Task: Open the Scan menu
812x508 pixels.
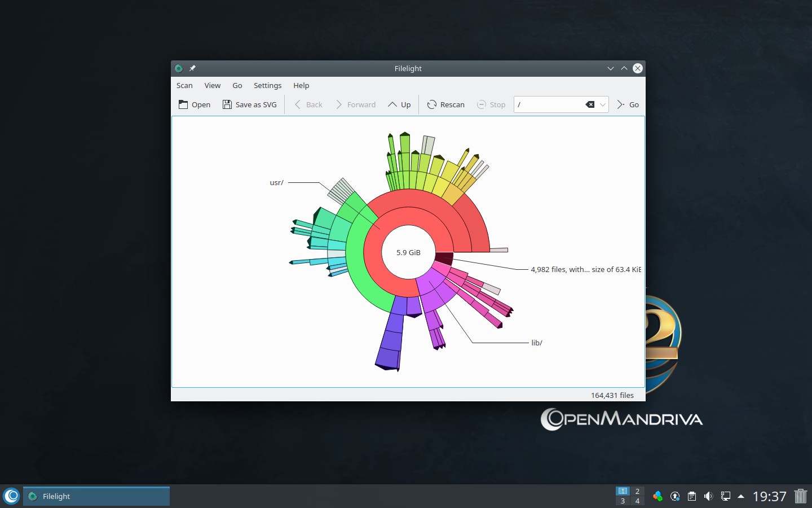Action: coord(184,85)
